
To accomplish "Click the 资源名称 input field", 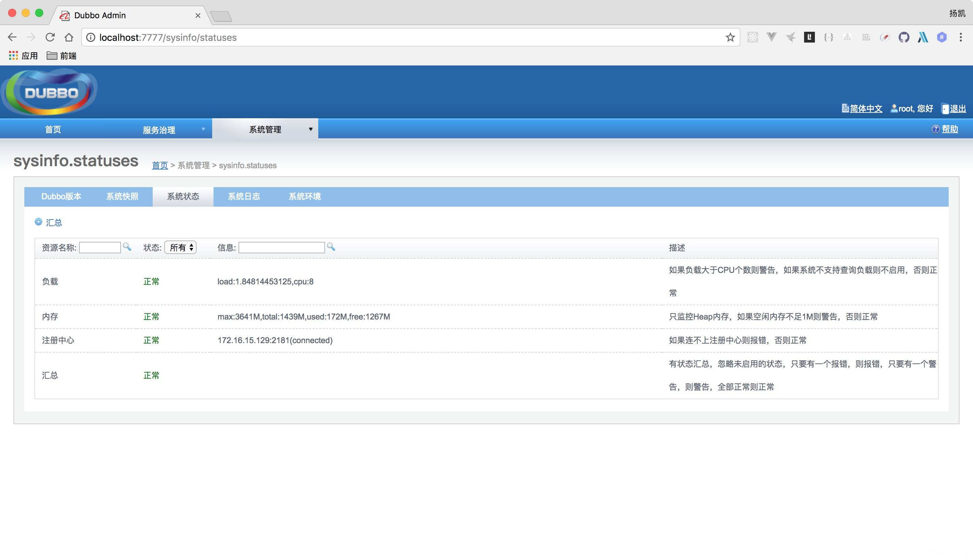I will (100, 247).
